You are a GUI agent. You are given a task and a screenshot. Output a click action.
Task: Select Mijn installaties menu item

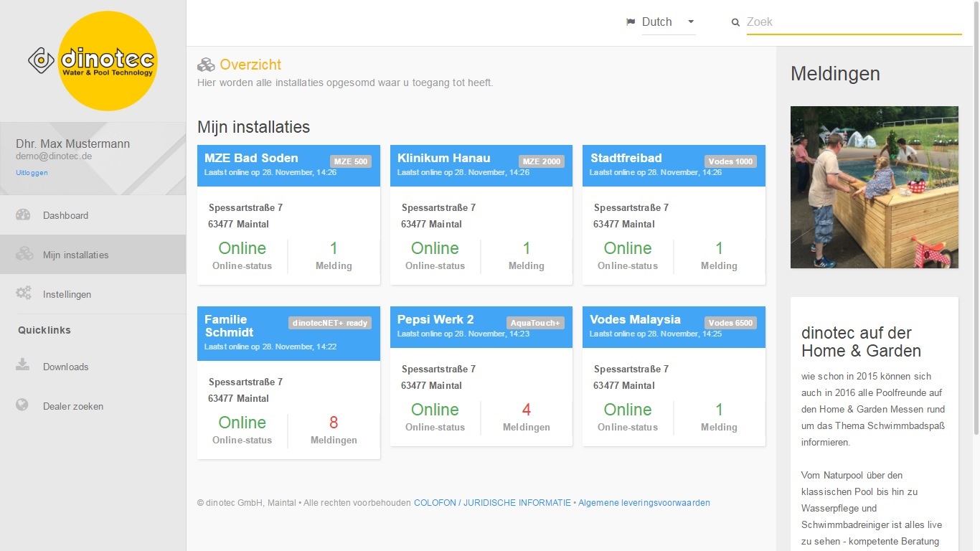pyautogui.click(x=93, y=255)
